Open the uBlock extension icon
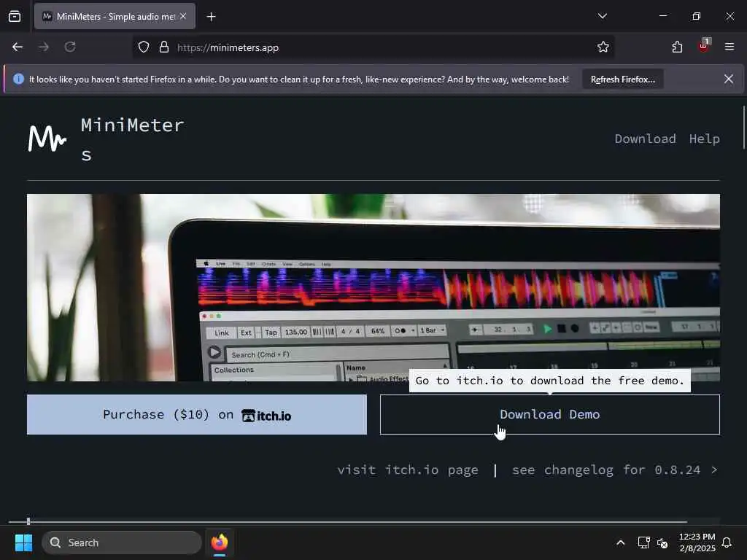This screenshot has height=560, width=747. pyautogui.click(x=704, y=46)
